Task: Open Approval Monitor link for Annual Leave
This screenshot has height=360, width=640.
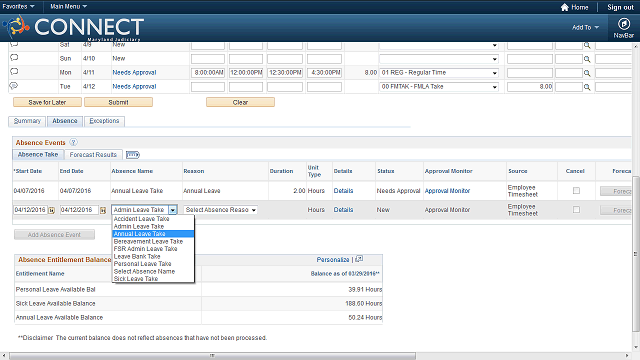Action: pyautogui.click(x=447, y=191)
